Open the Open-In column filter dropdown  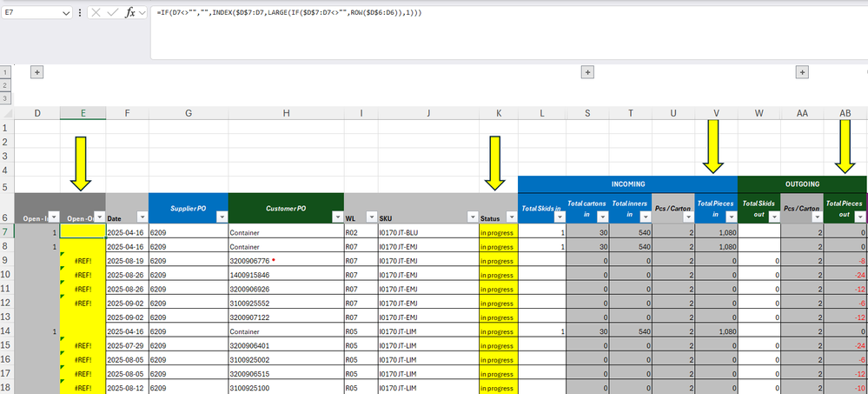point(54,217)
